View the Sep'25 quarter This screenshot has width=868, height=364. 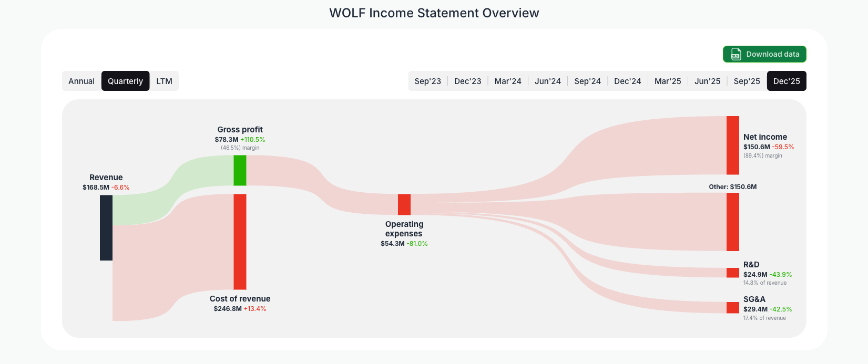tap(747, 81)
